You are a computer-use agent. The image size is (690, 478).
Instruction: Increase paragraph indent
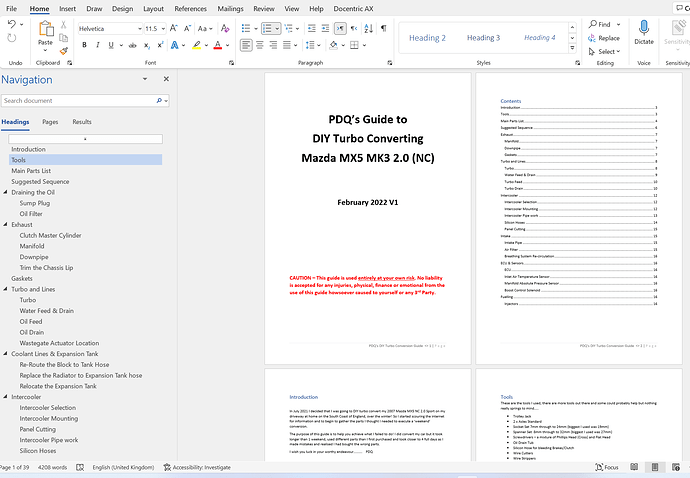tap(325, 29)
